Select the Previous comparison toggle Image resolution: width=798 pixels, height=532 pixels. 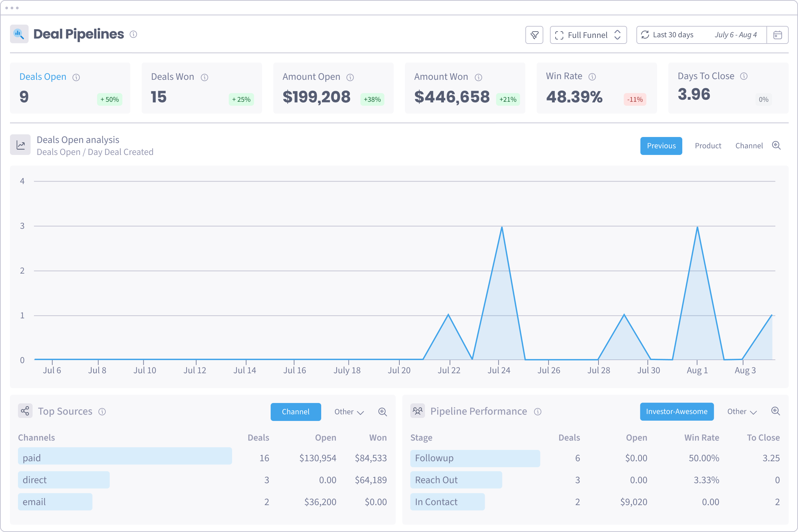point(661,146)
